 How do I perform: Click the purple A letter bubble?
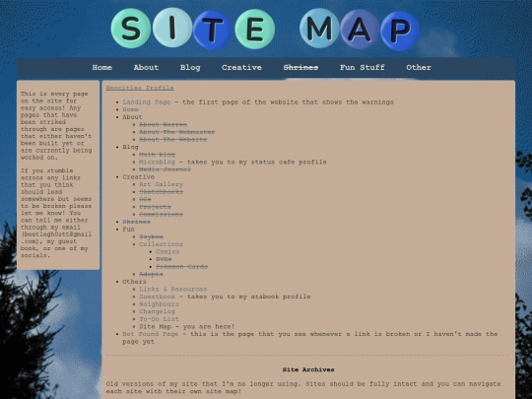(360, 30)
